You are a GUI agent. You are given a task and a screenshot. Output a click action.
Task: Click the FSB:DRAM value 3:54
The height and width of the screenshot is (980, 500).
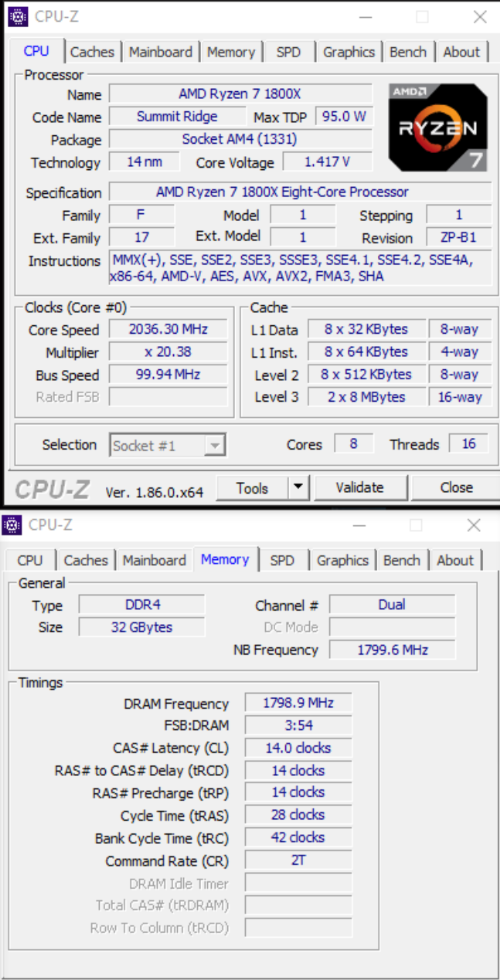298,725
